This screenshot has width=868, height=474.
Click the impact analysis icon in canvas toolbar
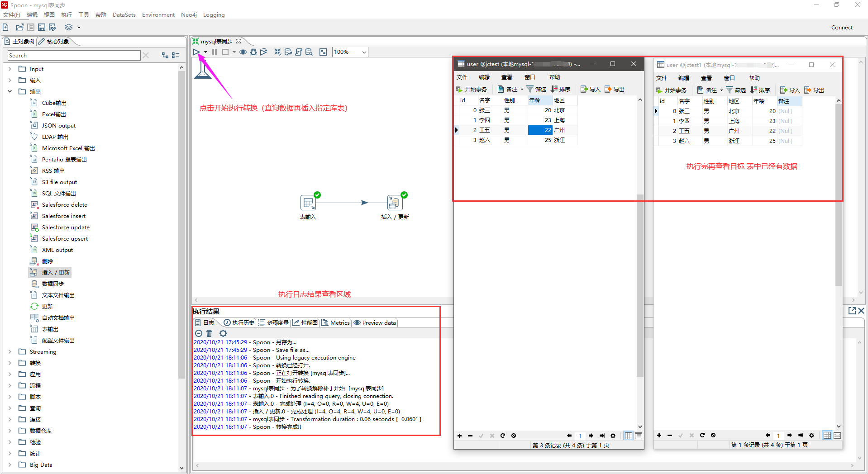point(288,52)
